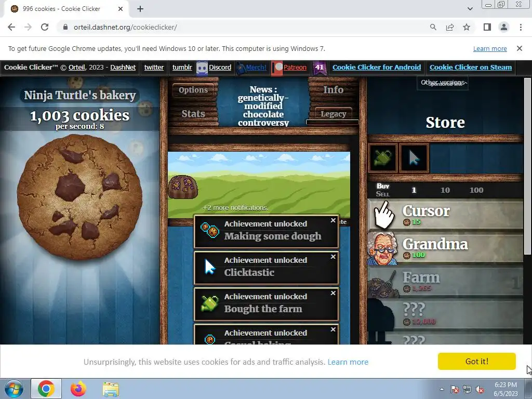Open Cookie Clicker on Steam link
Screen dimensions: 532x399
point(471,67)
